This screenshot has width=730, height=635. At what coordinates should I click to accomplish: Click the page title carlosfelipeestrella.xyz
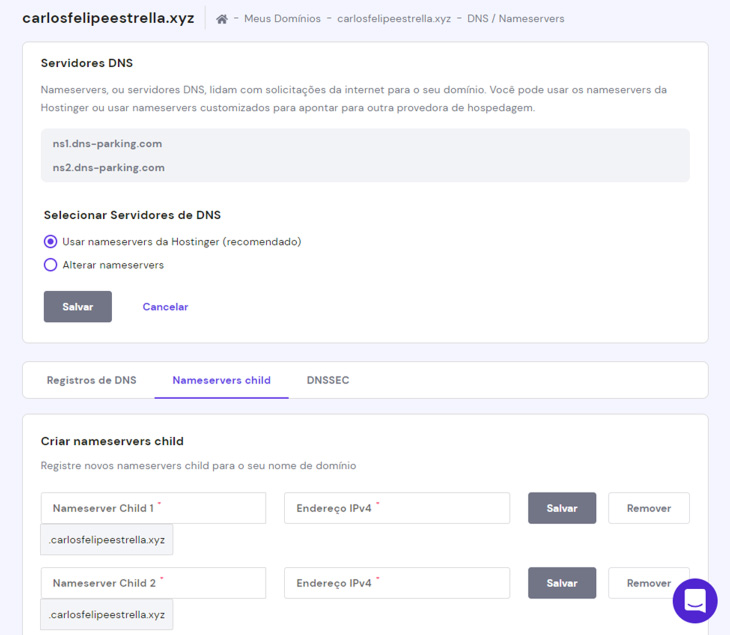(x=108, y=18)
